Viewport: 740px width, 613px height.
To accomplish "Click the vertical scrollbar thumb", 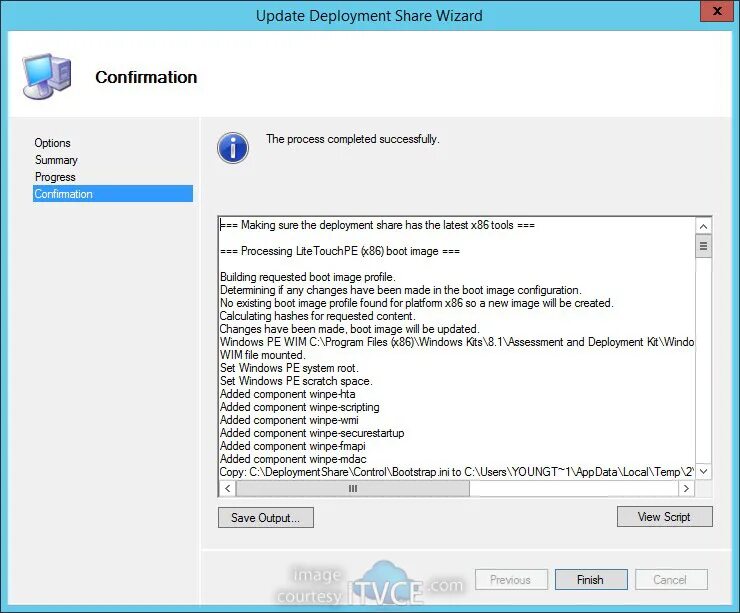I will [703, 246].
